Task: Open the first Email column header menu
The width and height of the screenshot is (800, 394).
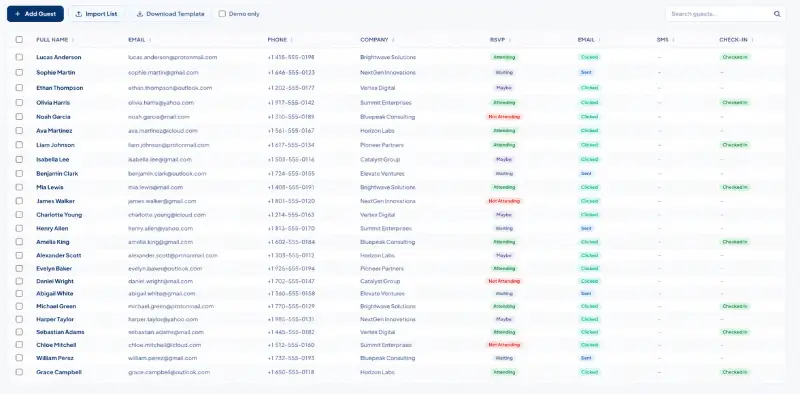Action: pyautogui.click(x=150, y=40)
